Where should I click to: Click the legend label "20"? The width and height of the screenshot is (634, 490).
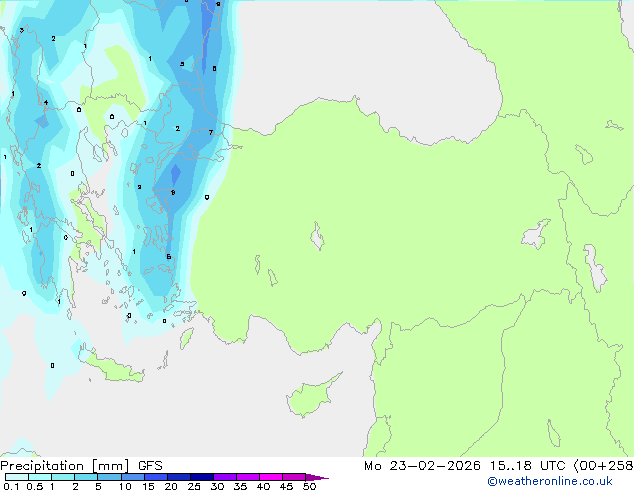171,486
